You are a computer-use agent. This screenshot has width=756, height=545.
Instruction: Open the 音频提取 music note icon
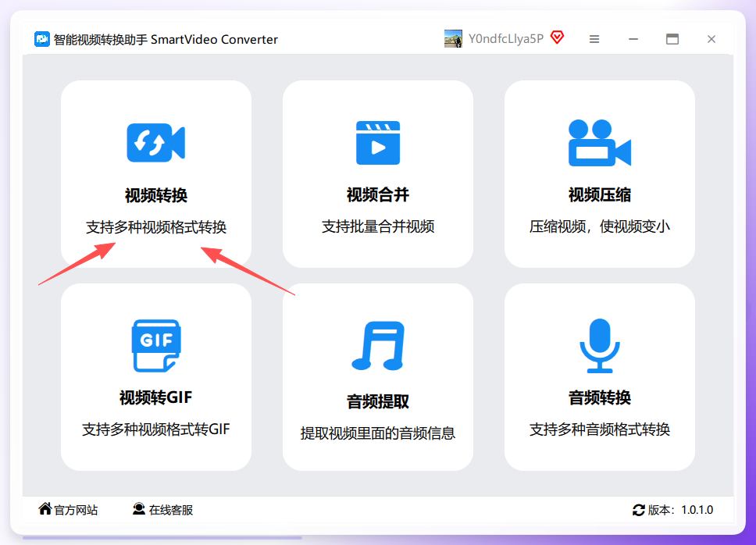pos(378,345)
